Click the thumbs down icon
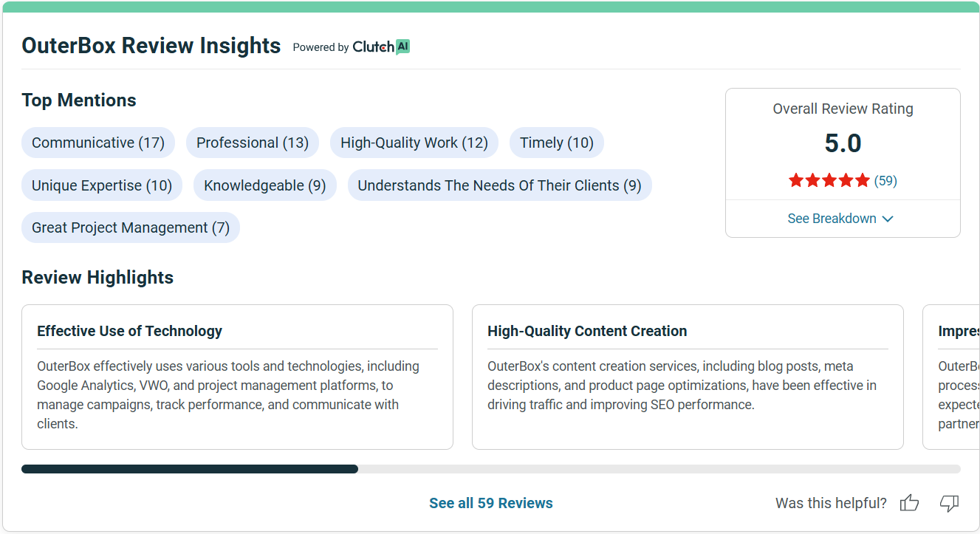 (x=950, y=503)
